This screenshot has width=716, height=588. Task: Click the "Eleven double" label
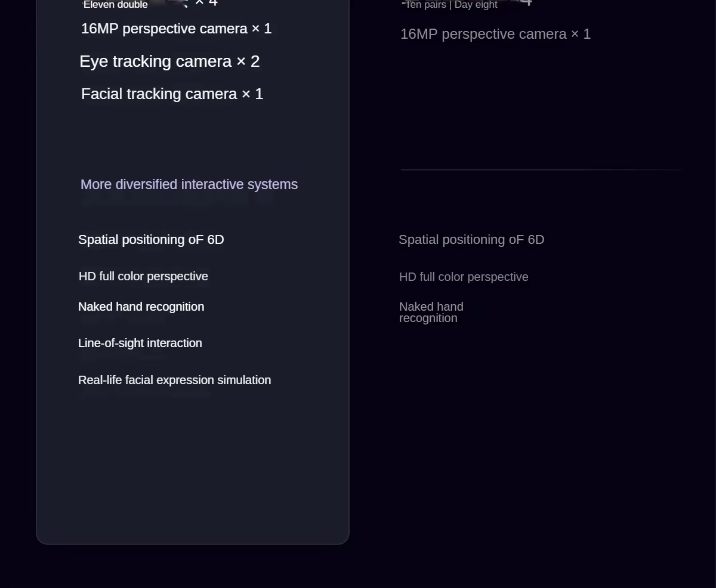tap(116, 5)
